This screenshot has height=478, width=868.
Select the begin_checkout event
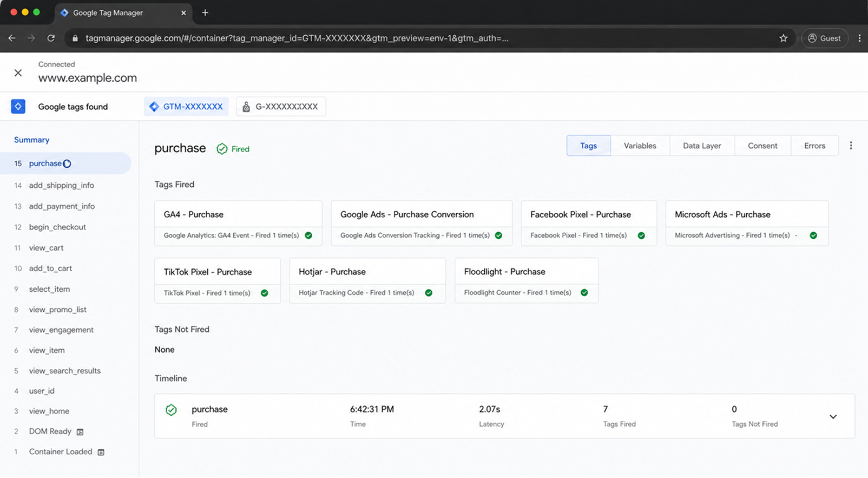click(57, 227)
